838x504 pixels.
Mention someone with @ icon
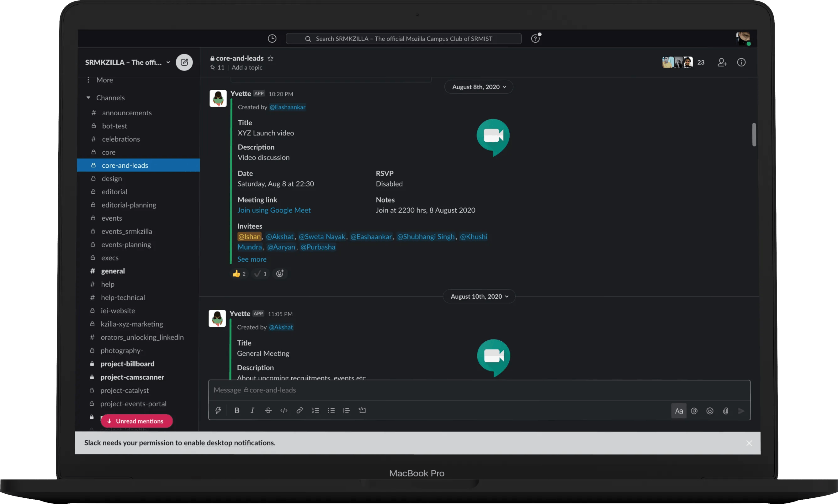[x=694, y=411]
